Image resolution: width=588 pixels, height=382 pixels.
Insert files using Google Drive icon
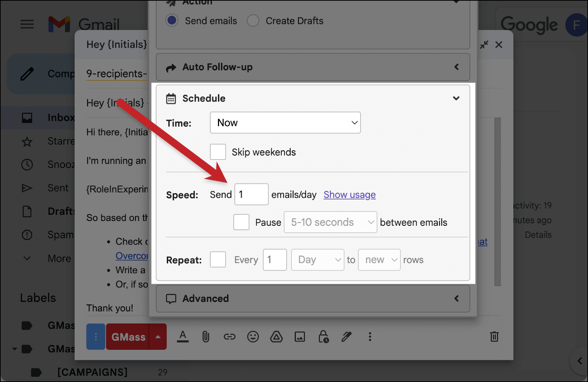pyautogui.click(x=276, y=336)
